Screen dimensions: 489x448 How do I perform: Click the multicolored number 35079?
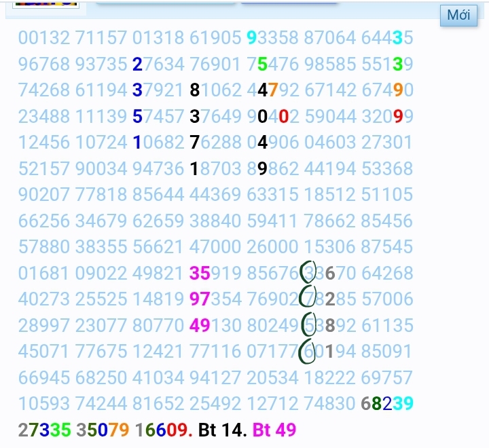(x=103, y=430)
